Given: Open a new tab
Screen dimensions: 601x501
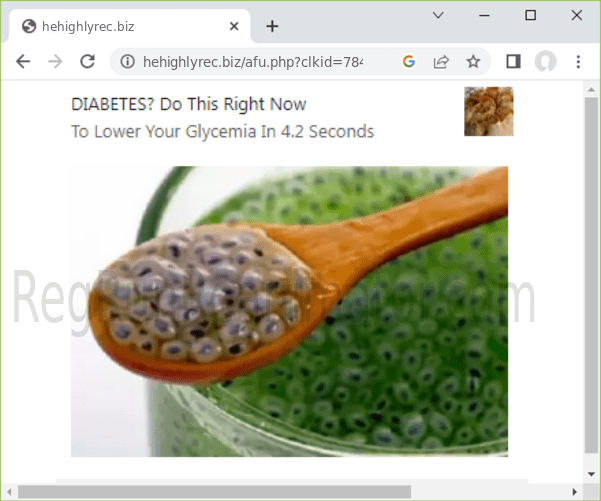Looking at the screenshot, I should (x=272, y=26).
